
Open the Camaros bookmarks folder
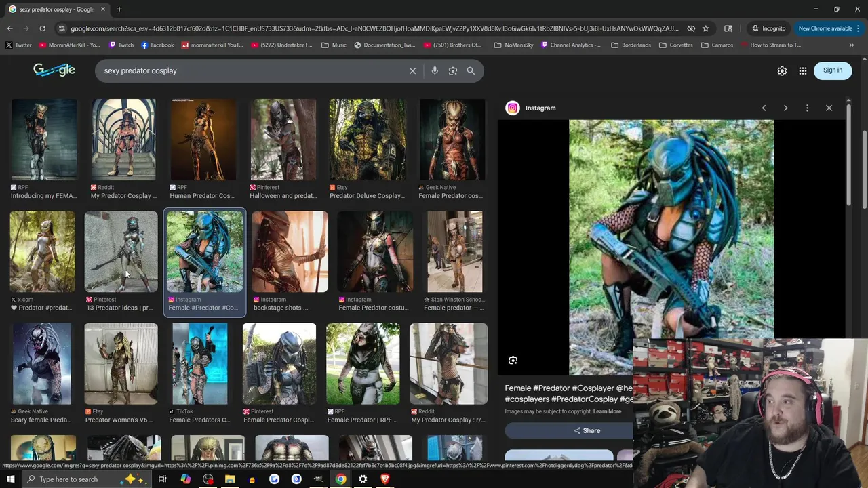[717, 45]
